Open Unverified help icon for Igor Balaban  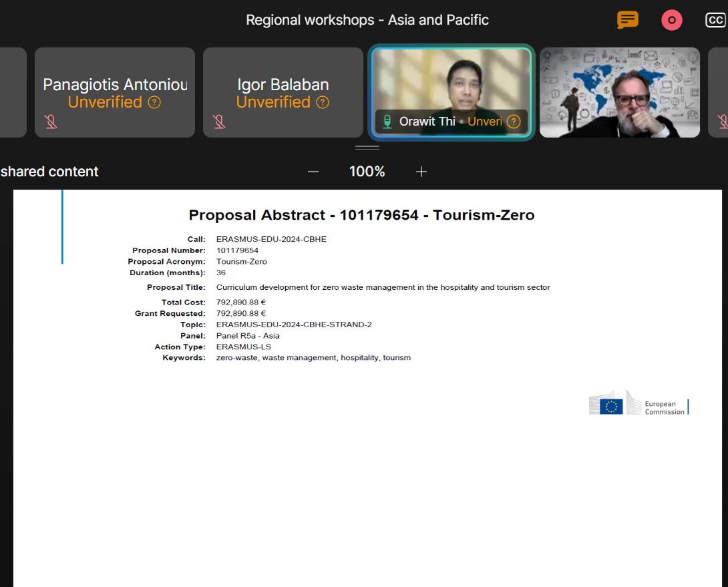323,102
